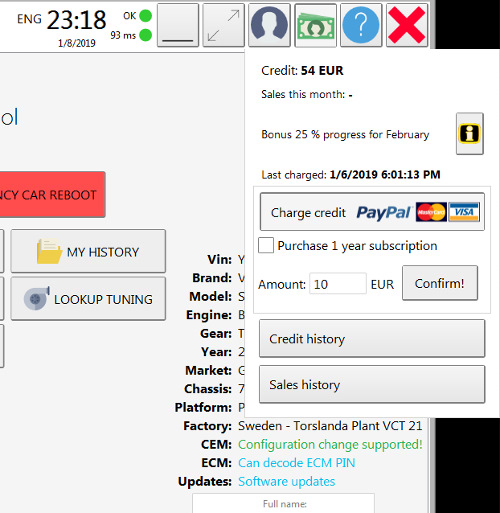
Task: Click the ENG language indicator
Action: pos(29,19)
